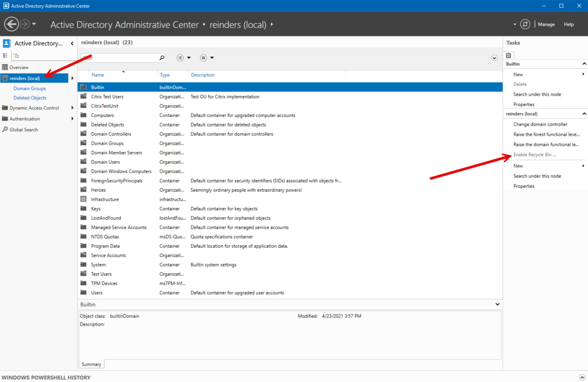Collapse the Windows PowerShell History panel
Viewport: 588px width, 382px height.
(582, 377)
